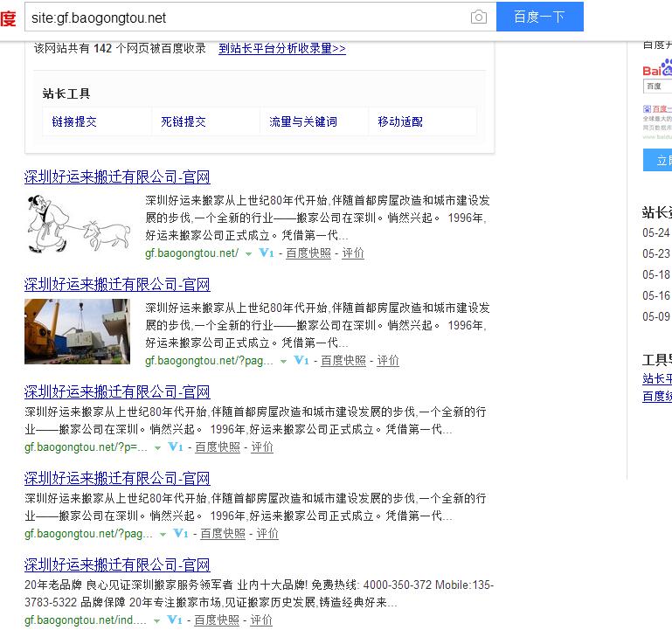Open the 移动适配 webmaster tool
The image size is (672, 630).
click(400, 121)
